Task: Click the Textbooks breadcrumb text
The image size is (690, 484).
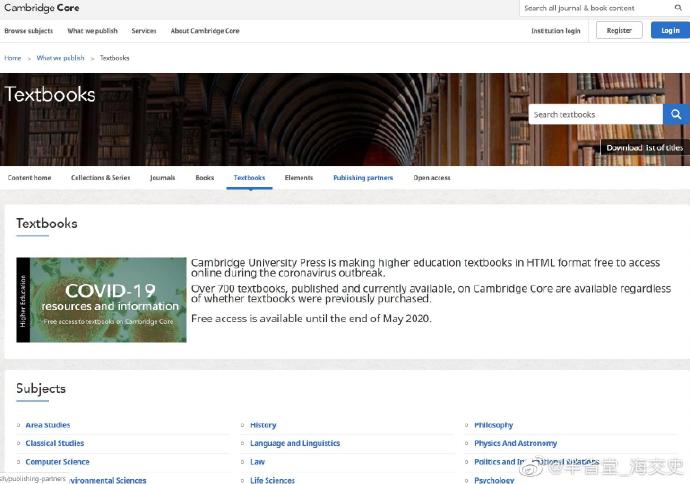Action: coord(114,58)
